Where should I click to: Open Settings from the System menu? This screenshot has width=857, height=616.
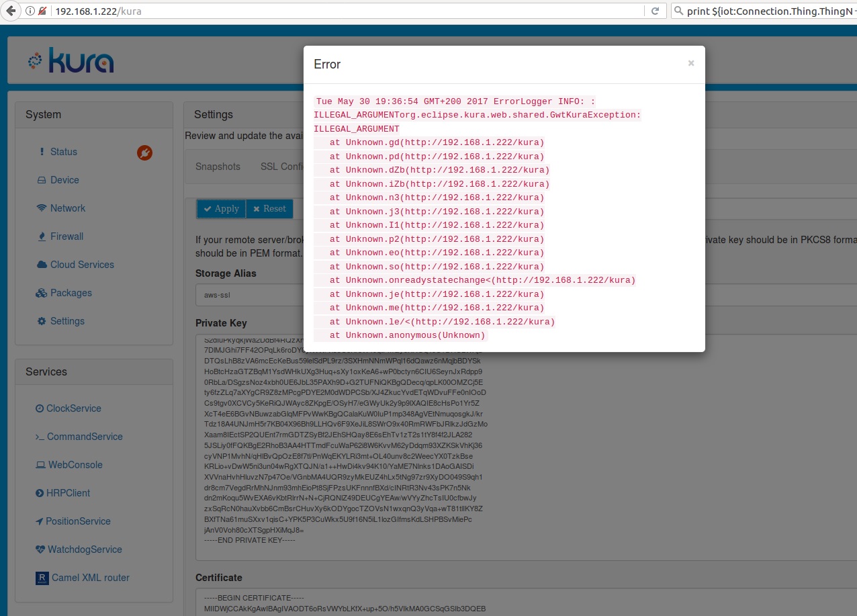67,321
